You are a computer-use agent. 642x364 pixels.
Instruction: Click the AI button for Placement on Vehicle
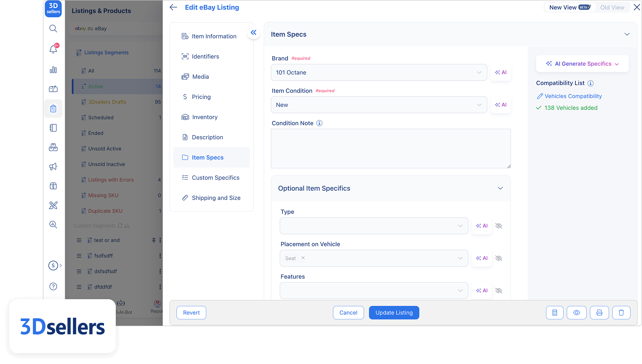point(482,258)
